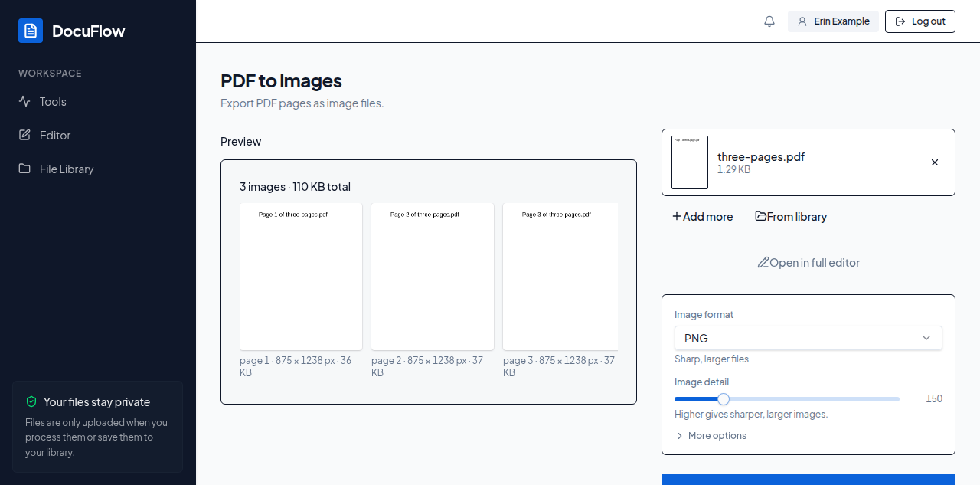Click the user avatar icon beside Erin Example
This screenshot has width=980, height=485.
(802, 21)
